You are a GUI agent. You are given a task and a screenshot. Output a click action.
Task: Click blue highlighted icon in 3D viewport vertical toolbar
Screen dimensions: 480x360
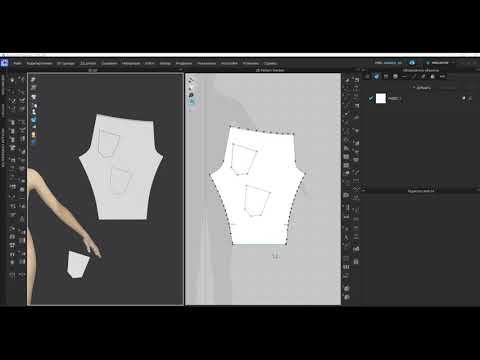[x=34, y=120]
